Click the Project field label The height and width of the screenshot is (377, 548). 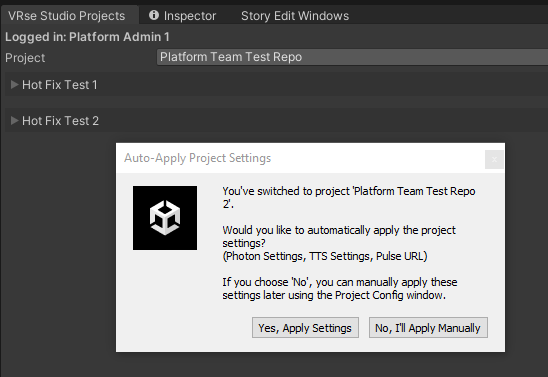click(25, 58)
